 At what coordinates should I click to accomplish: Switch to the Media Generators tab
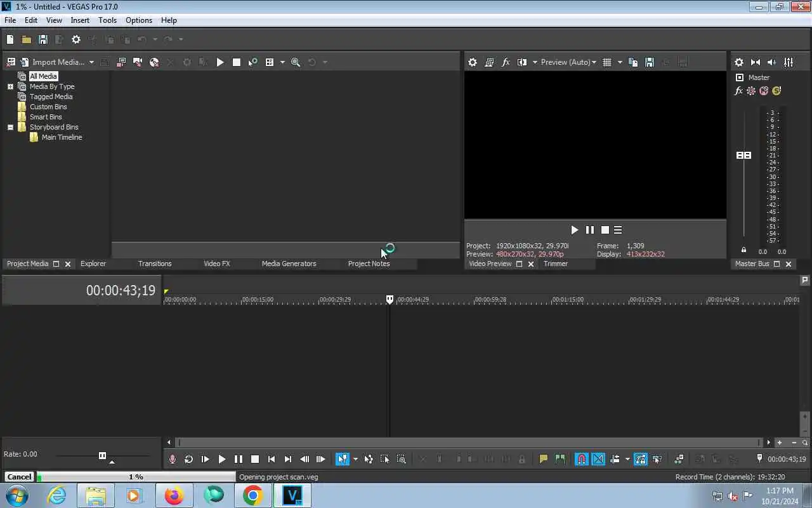[x=289, y=264]
